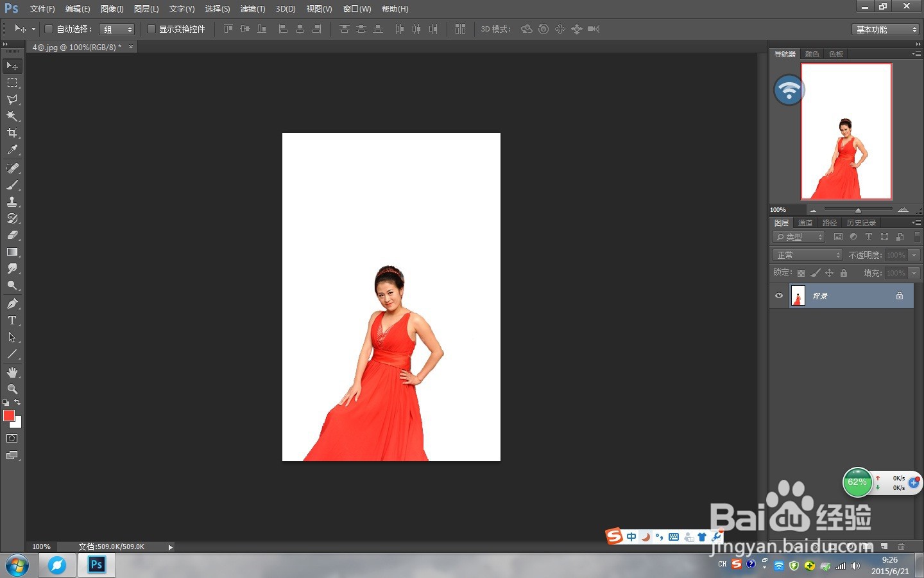Viewport: 924px width, 578px height.
Task: Select the Hand tool
Action: tap(12, 372)
